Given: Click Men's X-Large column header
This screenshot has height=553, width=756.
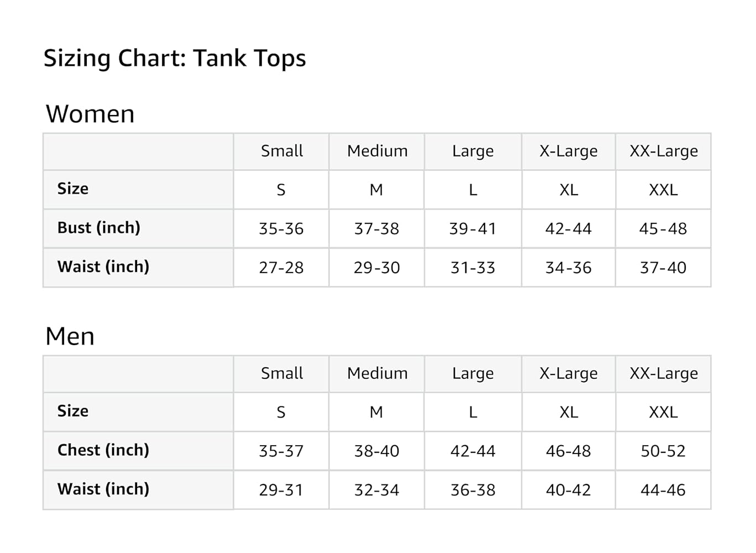Looking at the screenshot, I should [x=568, y=373].
